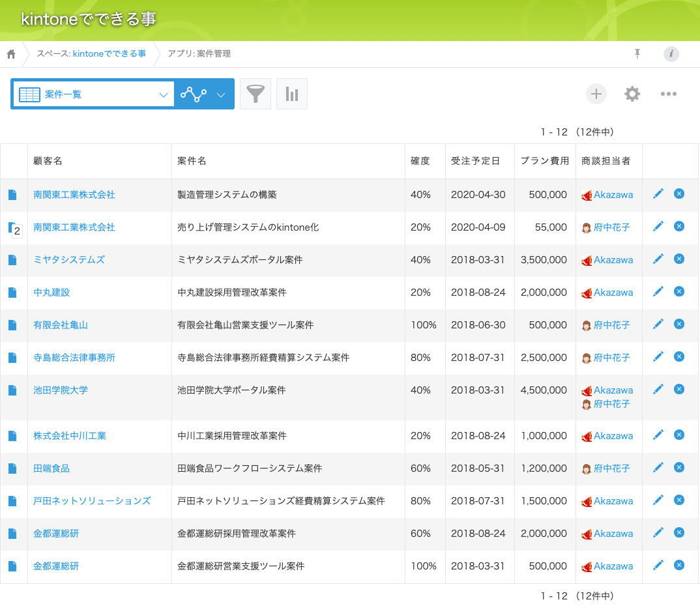The image size is (700, 606).
Task: Select the 2020-04-09 date cell
Action: tap(478, 227)
